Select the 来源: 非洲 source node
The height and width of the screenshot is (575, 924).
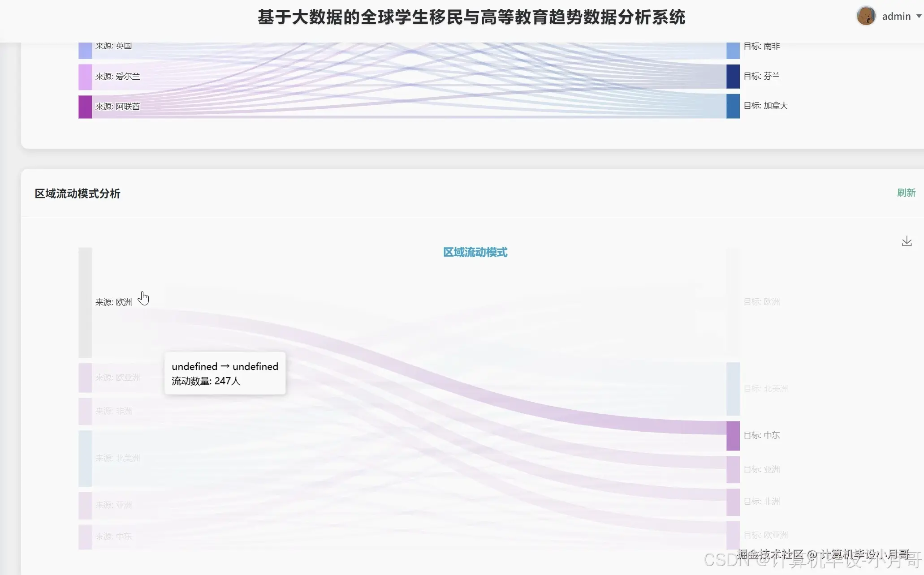click(x=85, y=411)
